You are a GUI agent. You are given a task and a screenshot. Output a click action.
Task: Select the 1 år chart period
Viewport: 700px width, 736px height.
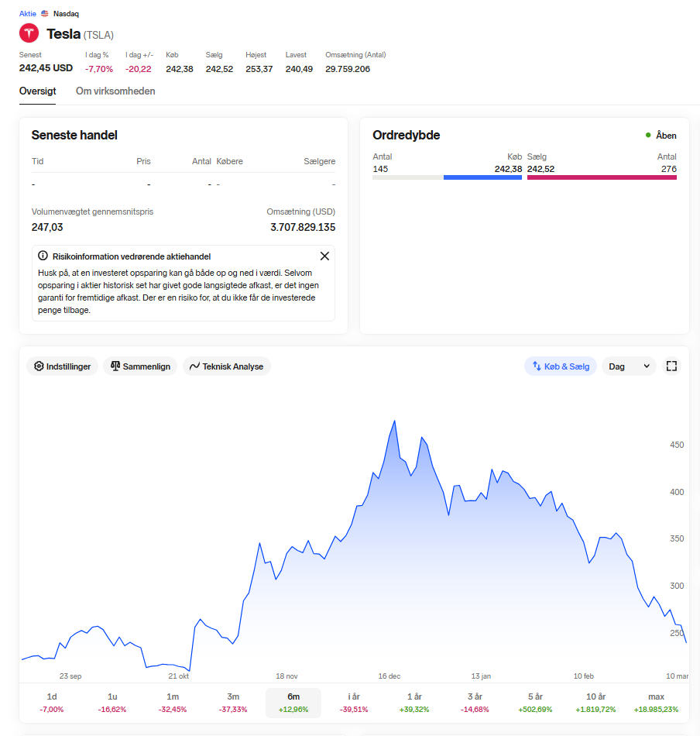click(414, 703)
